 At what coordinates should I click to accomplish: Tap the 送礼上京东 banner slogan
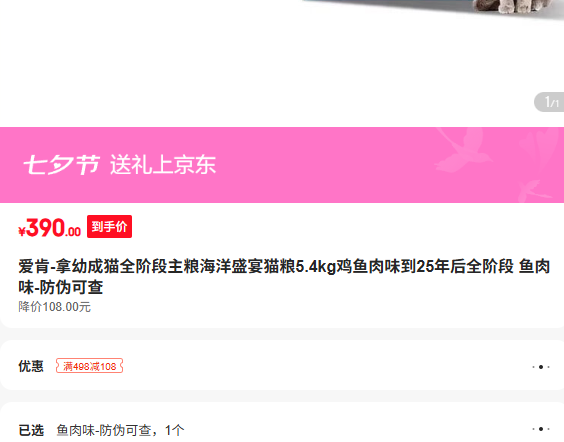point(163,165)
